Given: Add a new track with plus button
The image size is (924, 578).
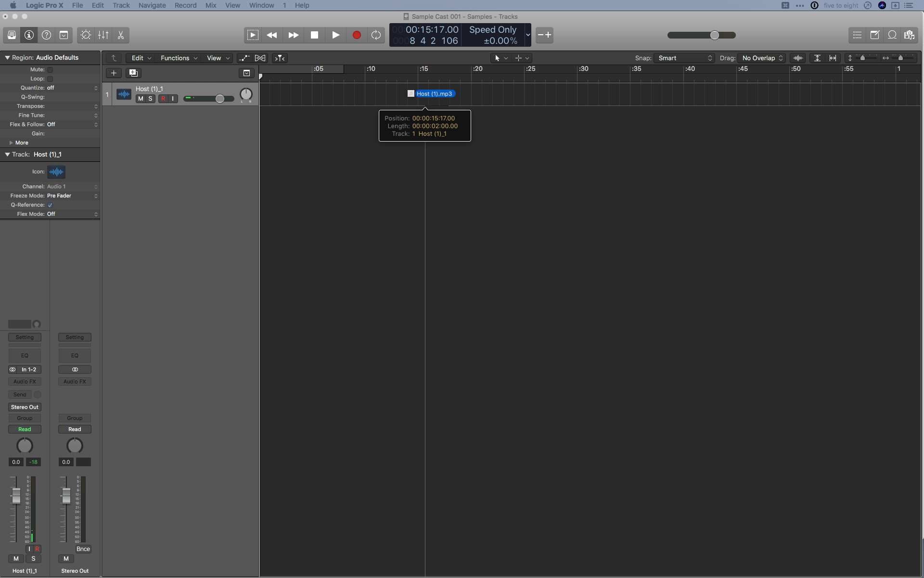Looking at the screenshot, I should [114, 73].
